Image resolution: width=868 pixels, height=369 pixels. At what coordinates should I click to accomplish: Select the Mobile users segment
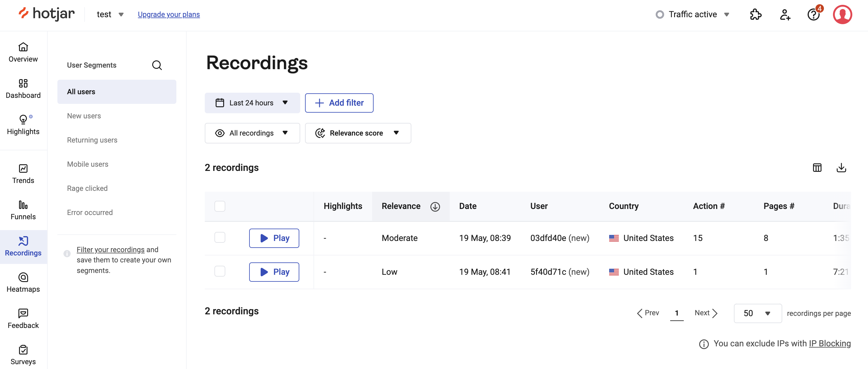[x=88, y=164]
